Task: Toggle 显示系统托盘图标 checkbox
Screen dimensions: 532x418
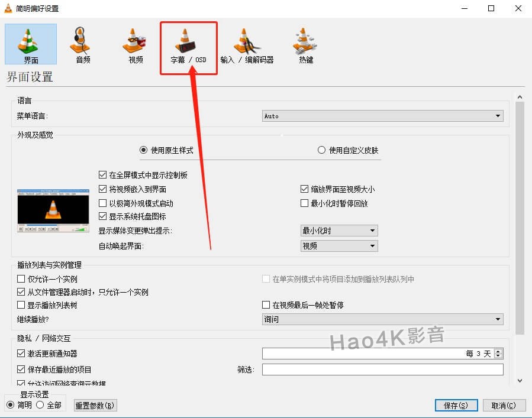Action: (x=102, y=216)
